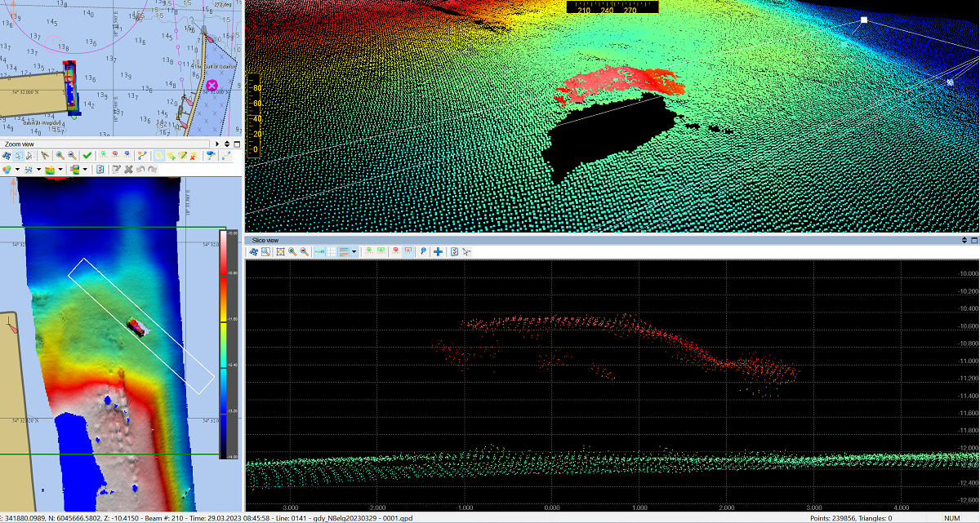Click the green checkmark accept icon
980x523 pixels.
click(x=87, y=155)
